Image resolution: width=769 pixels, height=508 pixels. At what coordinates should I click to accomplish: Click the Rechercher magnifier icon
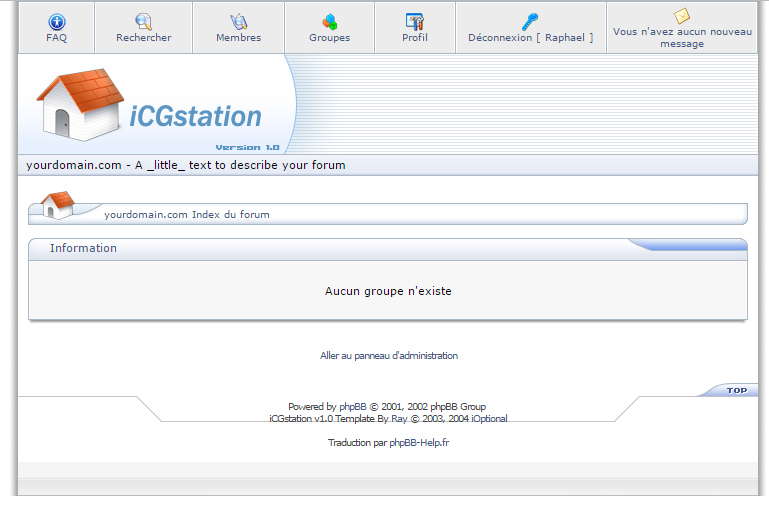coord(143,21)
